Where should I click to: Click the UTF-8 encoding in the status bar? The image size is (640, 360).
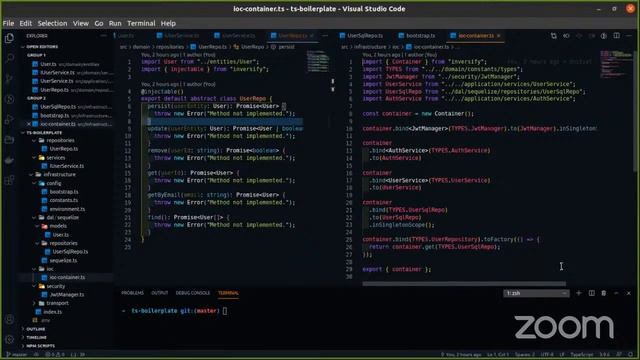tap(547, 355)
